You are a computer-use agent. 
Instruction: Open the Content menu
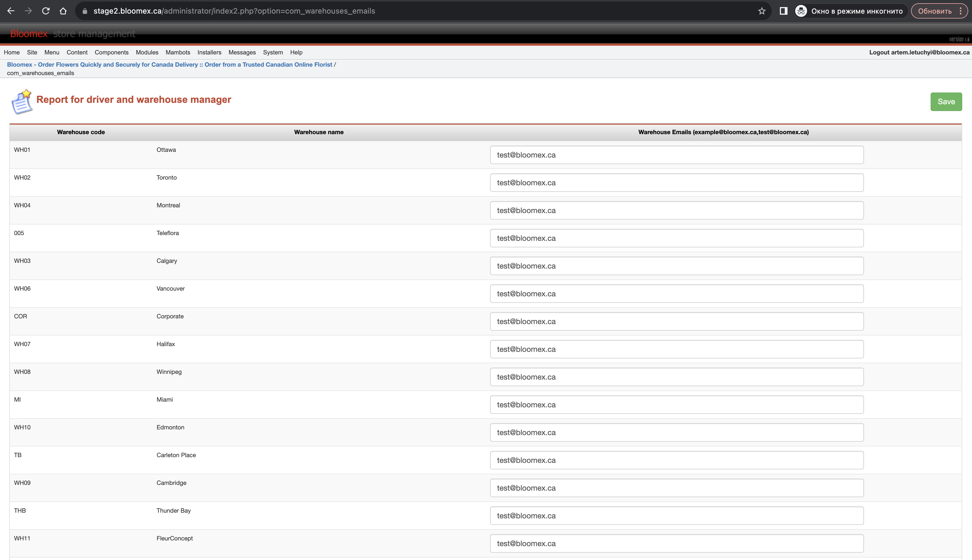[77, 52]
